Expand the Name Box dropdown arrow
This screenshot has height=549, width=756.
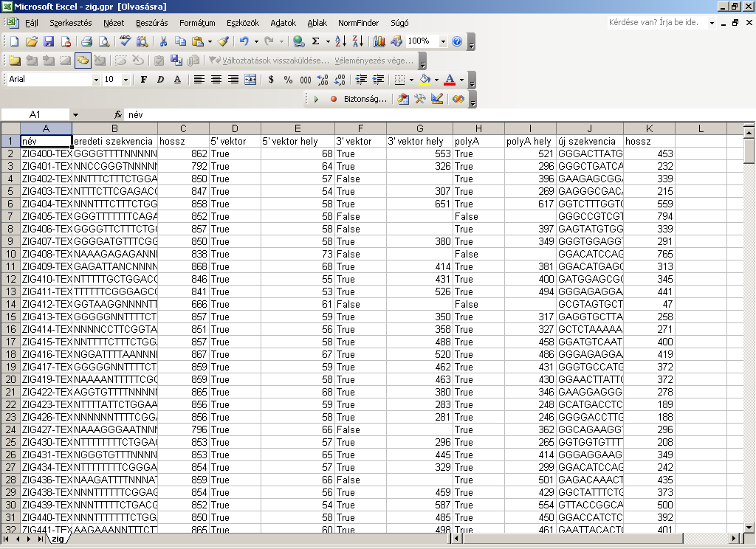(x=76, y=114)
